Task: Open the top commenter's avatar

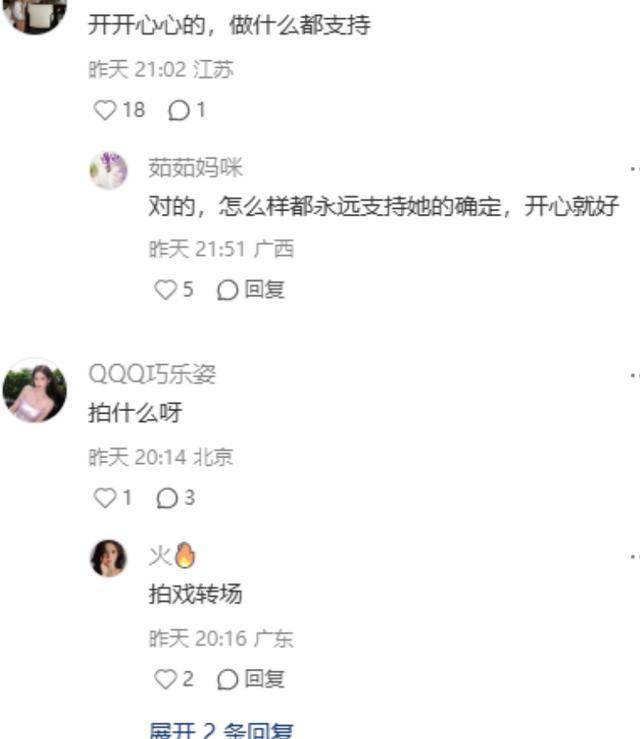Action: (x=34, y=15)
